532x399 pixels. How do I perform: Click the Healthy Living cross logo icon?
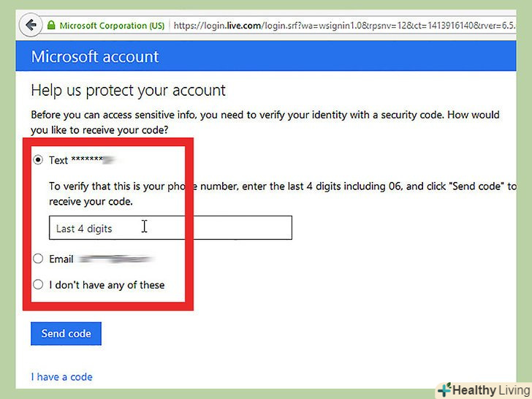pyautogui.click(x=445, y=389)
